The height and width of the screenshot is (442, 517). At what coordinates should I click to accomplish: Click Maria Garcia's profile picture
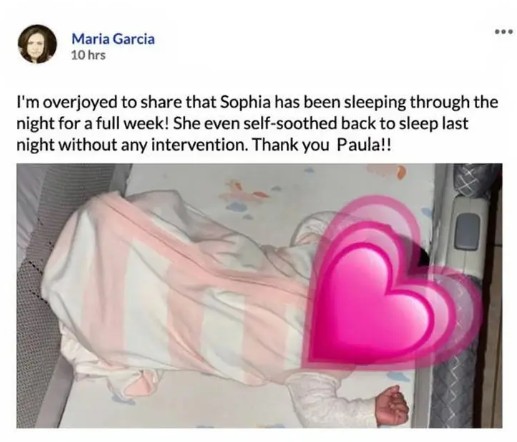37,44
